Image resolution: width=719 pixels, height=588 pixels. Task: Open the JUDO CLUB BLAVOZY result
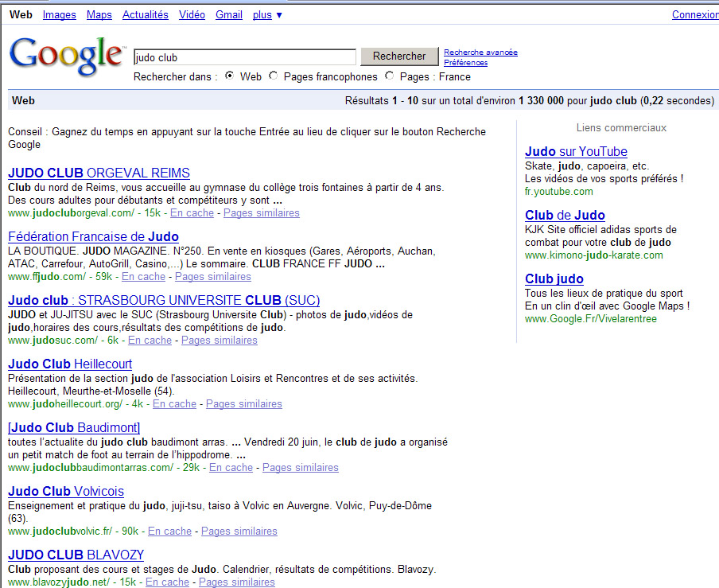[76, 555]
